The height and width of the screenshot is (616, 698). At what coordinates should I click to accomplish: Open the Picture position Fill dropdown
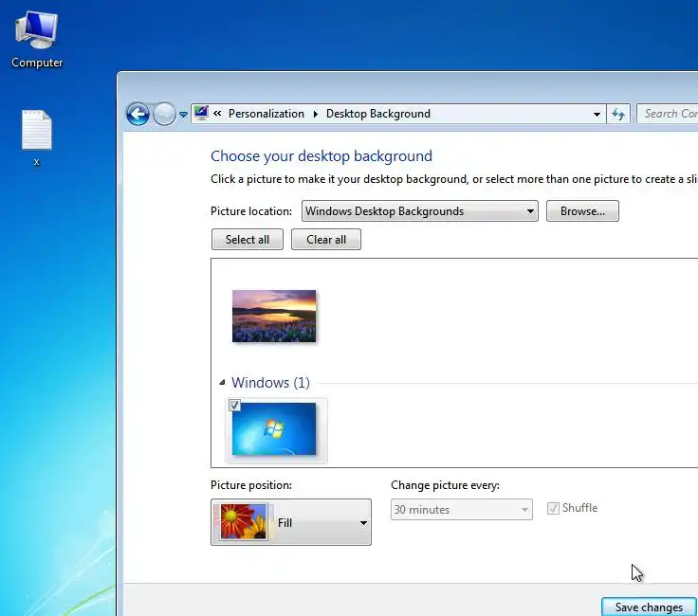pyautogui.click(x=291, y=522)
